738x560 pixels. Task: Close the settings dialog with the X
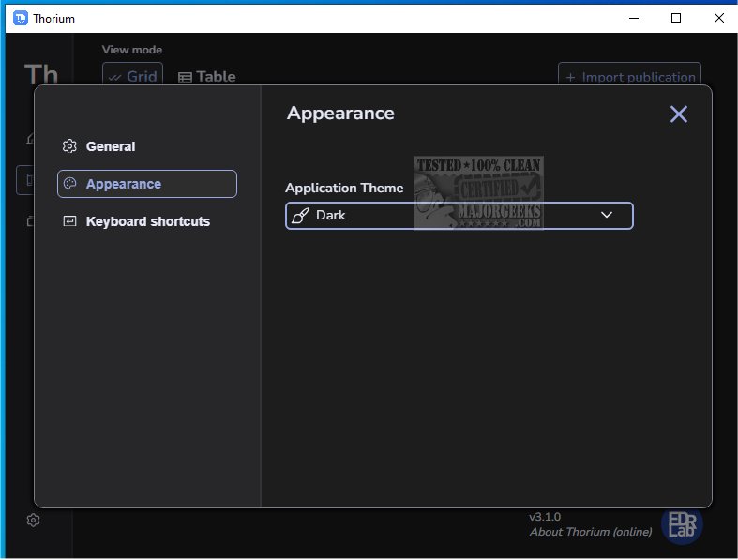pos(679,114)
